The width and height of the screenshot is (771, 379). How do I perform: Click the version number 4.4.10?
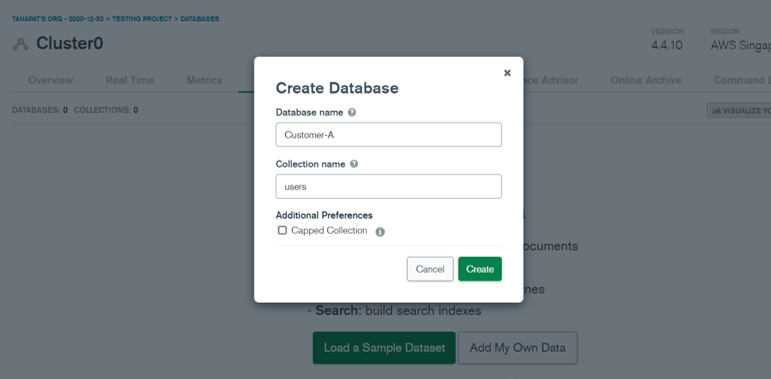coord(667,45)
